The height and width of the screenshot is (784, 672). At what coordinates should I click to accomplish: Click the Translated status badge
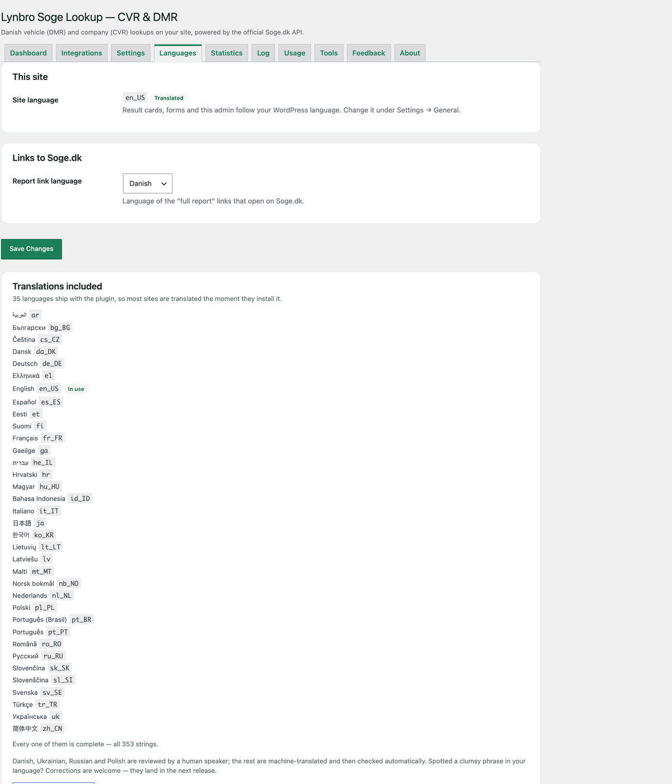(x=169, y=98)
